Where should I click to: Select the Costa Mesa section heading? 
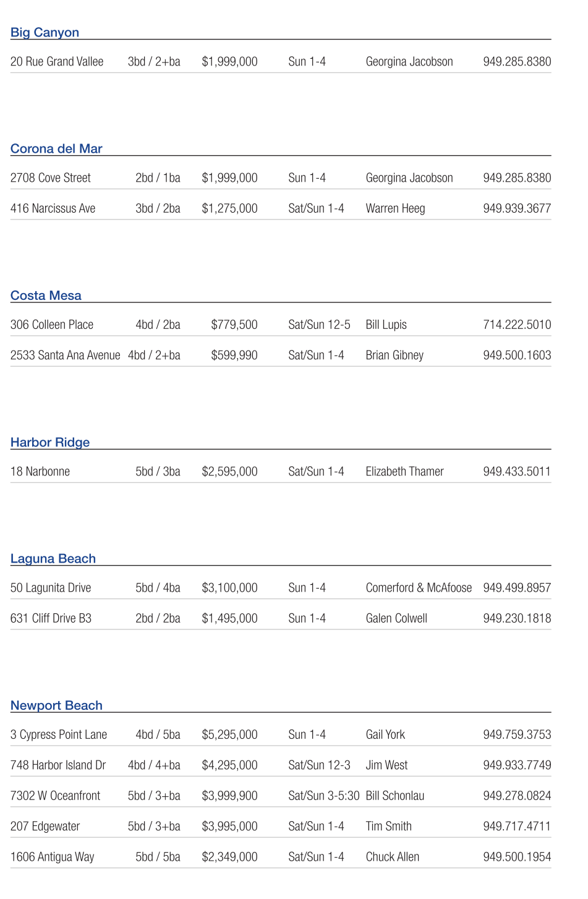[x=46, y=296]
